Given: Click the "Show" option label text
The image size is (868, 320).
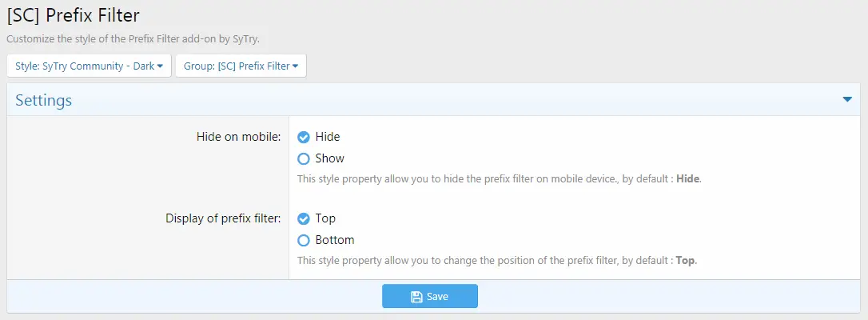Looking at the screenshot, I should tap(330, 158).
